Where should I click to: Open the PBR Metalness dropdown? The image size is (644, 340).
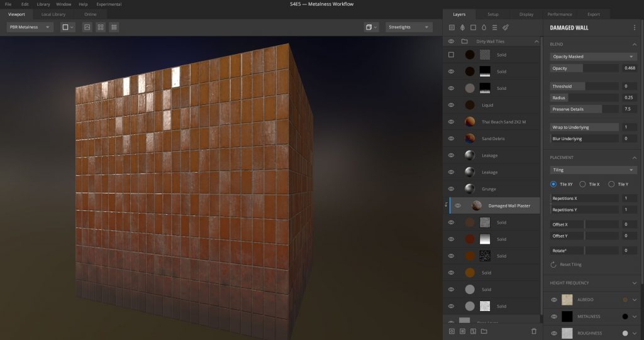(x=30, y=28)
